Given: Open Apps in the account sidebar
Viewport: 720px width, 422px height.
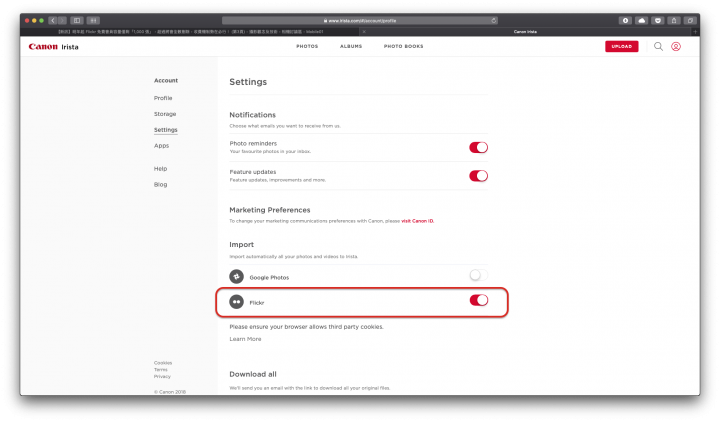Looking at the screenshot, I should click(161, 146).
